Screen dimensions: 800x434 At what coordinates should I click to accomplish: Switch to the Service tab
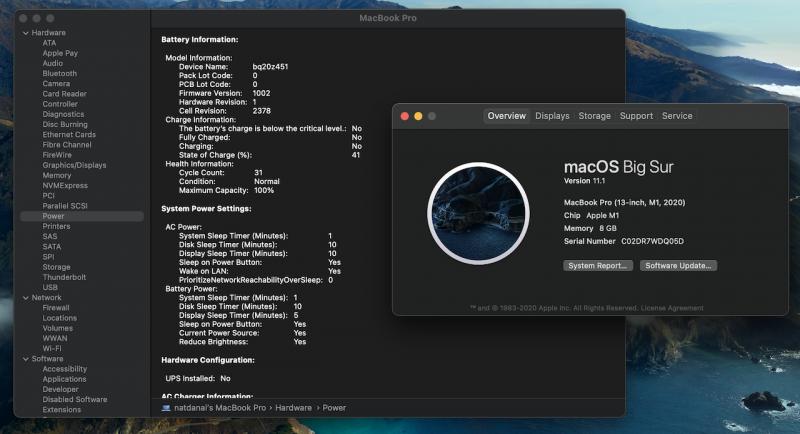click(x=677, y=116)
